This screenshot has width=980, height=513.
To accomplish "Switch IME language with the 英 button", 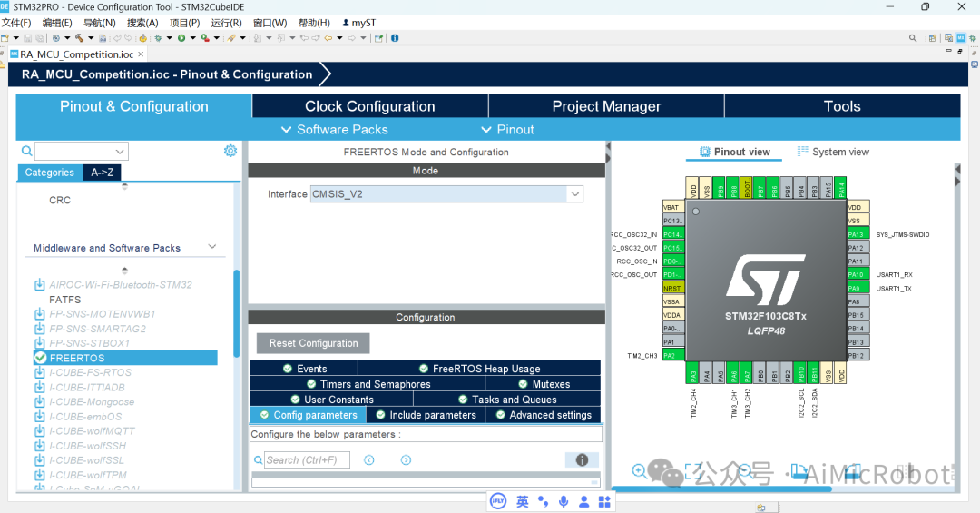I will coord(523,502).
